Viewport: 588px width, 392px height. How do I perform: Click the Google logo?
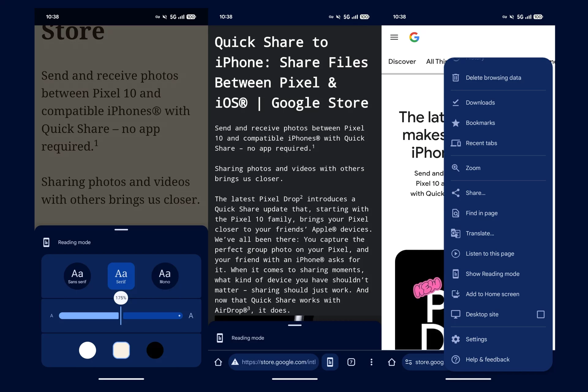click(x=414, y=37)
